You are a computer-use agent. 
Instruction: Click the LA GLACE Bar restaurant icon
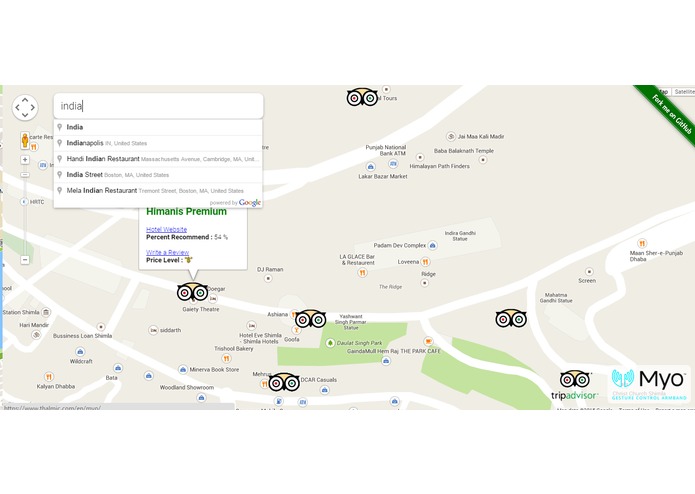point(363,272)
